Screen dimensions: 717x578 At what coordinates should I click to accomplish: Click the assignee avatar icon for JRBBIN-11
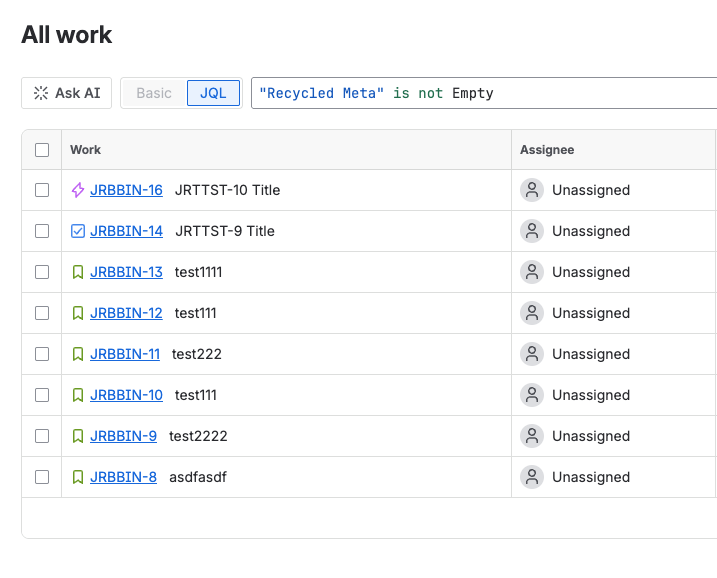(x=532, y=354)
